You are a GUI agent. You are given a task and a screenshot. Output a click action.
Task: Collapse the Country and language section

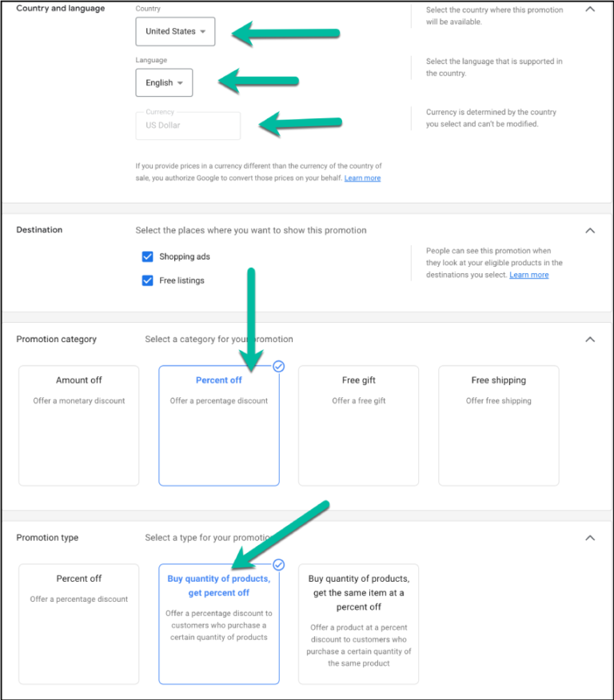[x=590, y=10]
